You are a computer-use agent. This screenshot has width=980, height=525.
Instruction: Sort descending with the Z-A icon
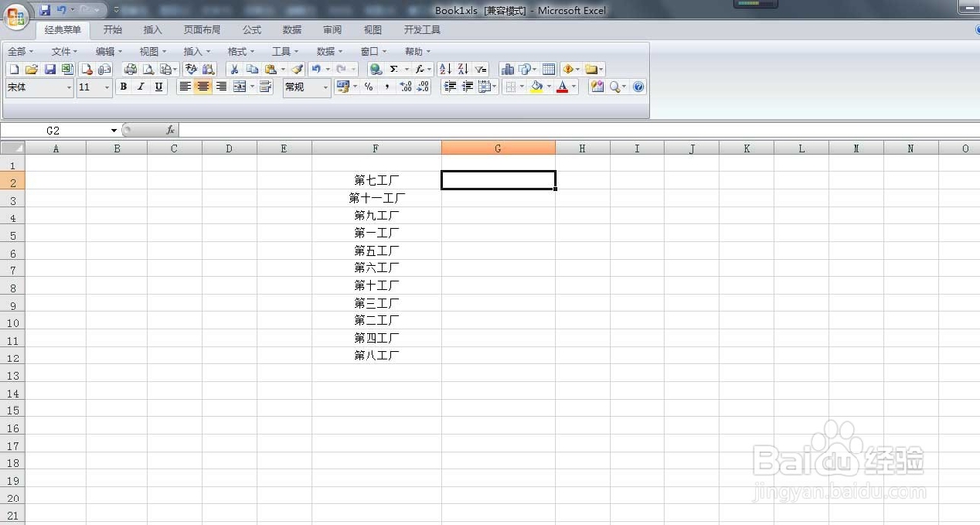[x=463, y=70]
